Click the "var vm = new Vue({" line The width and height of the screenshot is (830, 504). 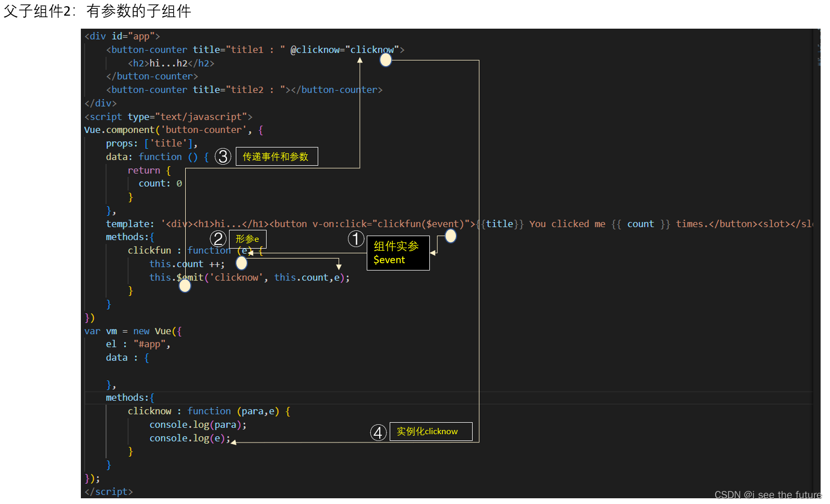coord(133,331)
